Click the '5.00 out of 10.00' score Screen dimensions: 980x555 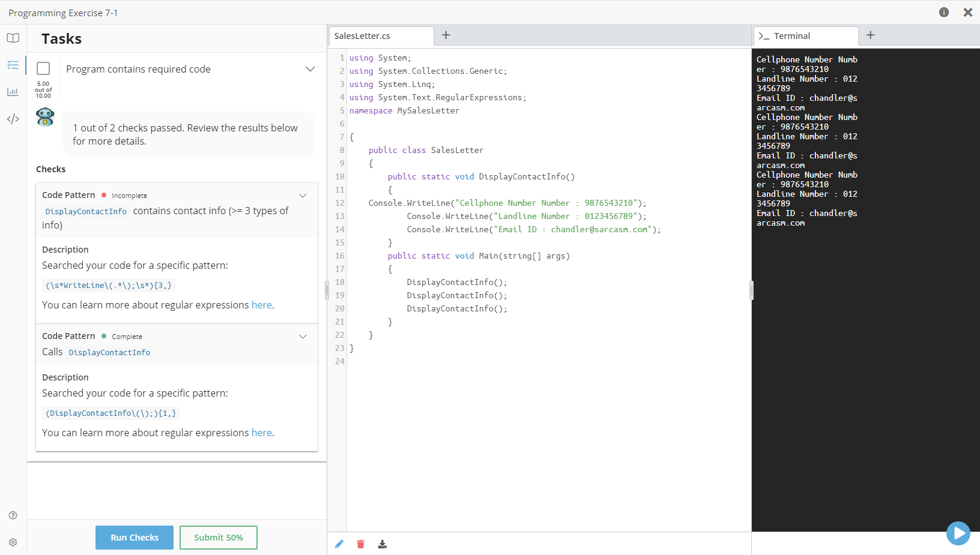click(x=43, y=90)
